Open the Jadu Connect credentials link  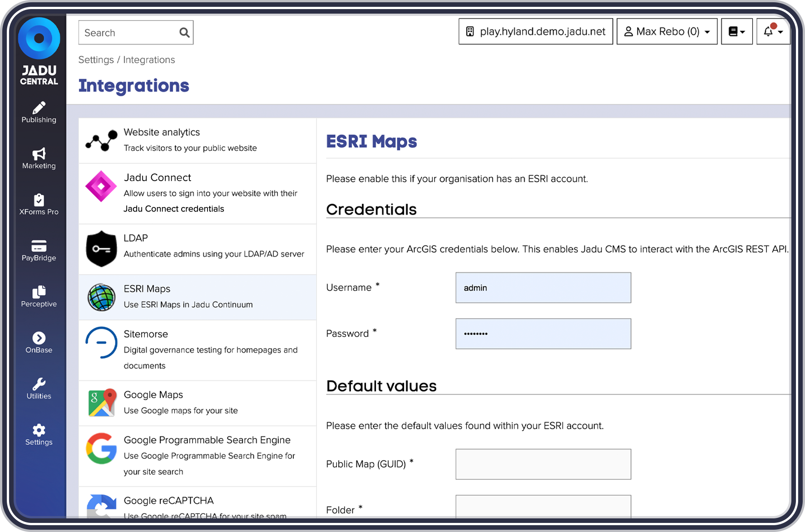click(174, 209)
